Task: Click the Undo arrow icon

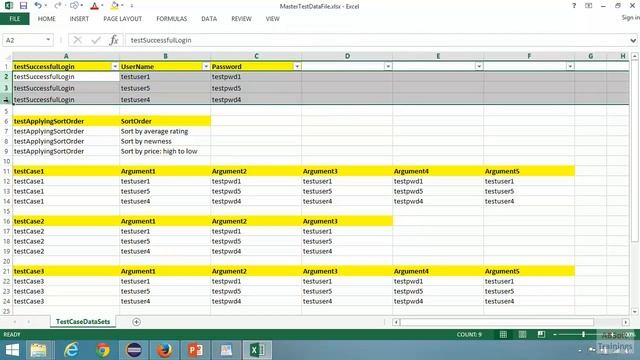Action: pyautogui.click(x=38, y=6)
